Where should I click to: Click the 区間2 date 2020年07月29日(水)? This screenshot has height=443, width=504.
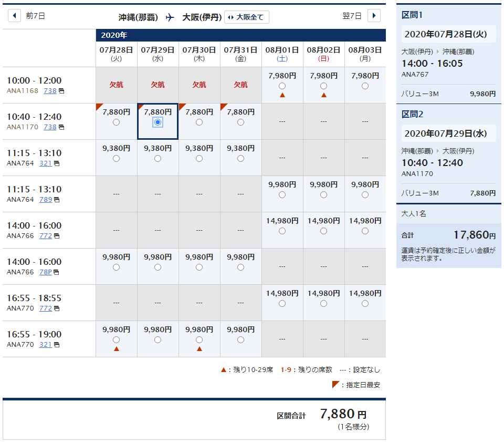[448, 133]
